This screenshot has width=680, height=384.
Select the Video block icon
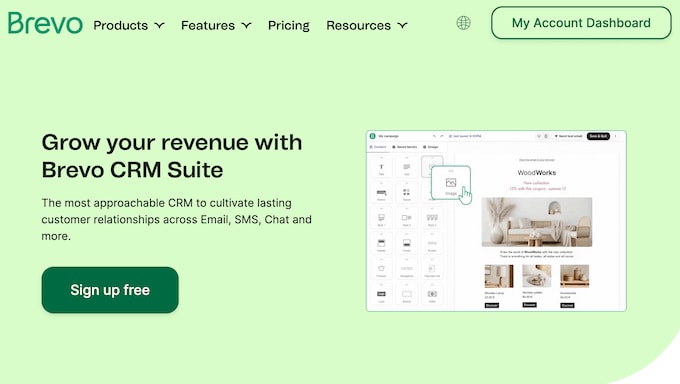click(x=432, y=295)
